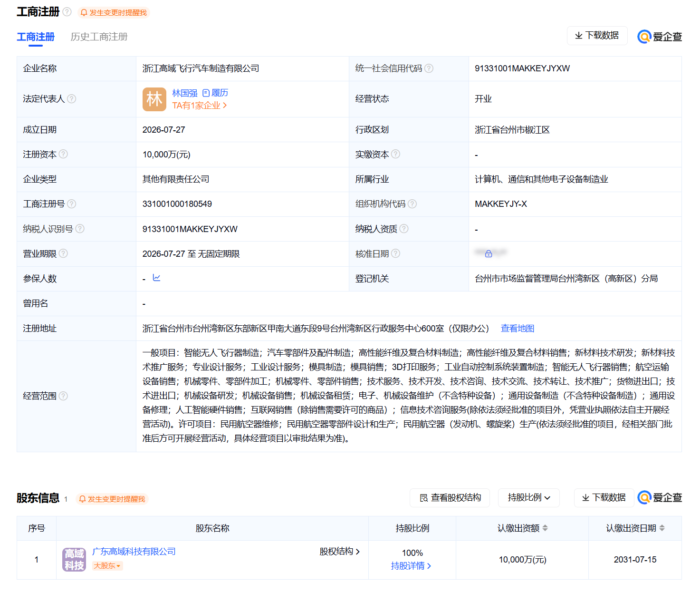
Task: Click help icon next to 纳税人资质
Action: pos(404,229)
